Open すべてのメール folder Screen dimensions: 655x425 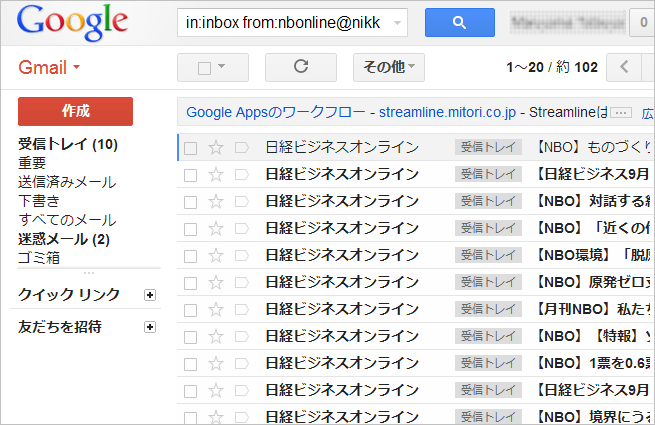tap(67, 220)
